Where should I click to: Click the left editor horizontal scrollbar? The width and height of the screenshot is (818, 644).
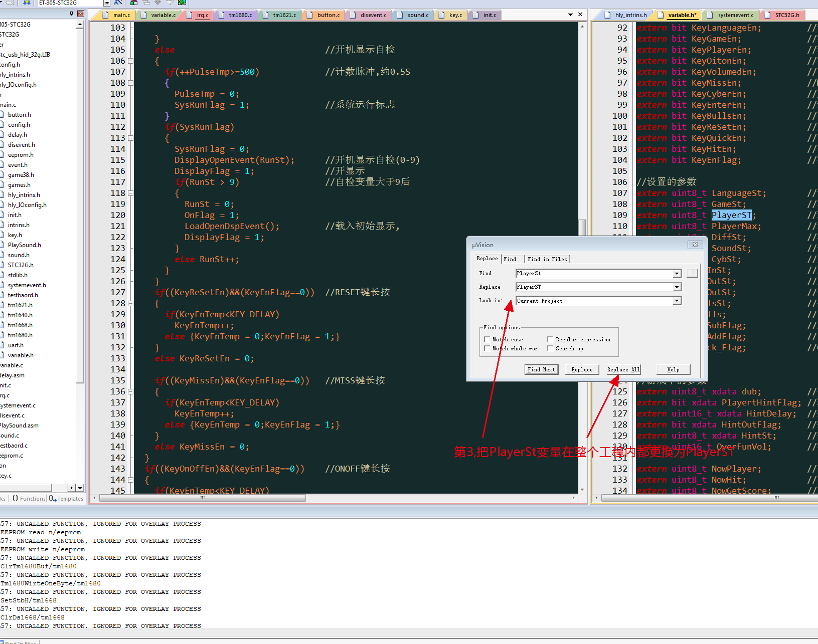point(203,498)
